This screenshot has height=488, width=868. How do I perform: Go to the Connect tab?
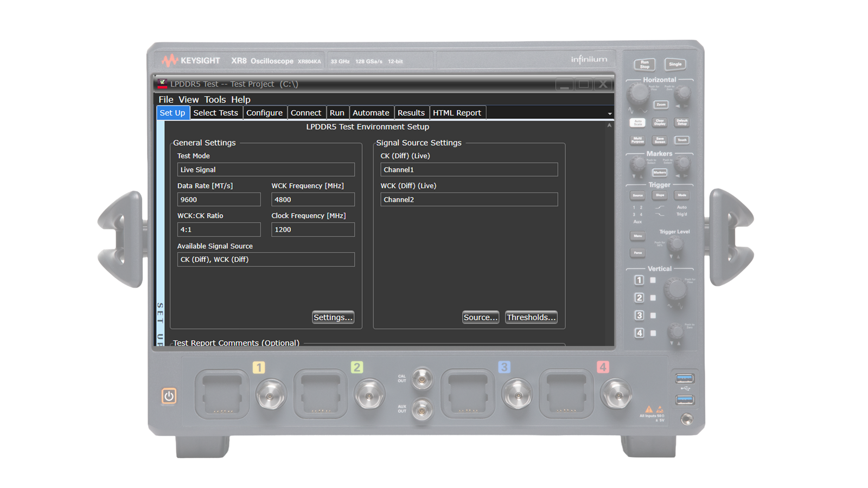coord(306,113)
